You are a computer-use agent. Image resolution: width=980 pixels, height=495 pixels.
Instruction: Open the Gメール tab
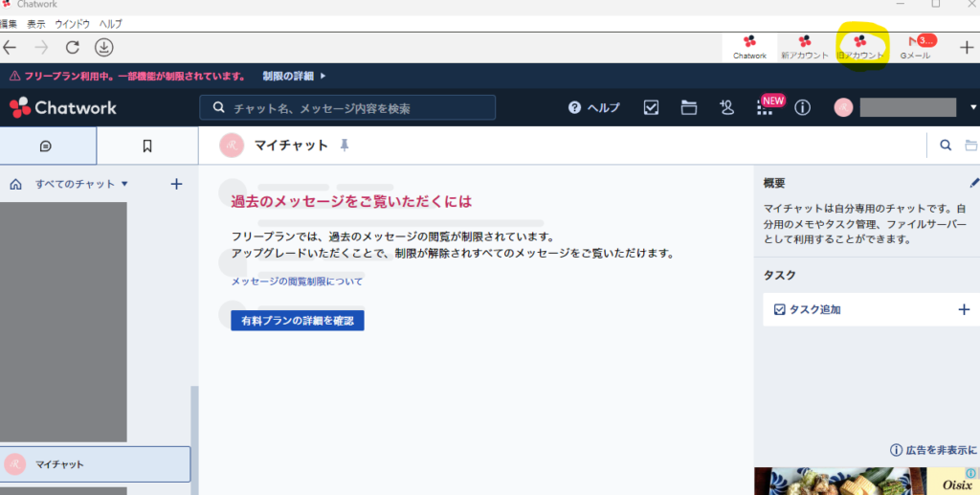(x=916, y=48)
